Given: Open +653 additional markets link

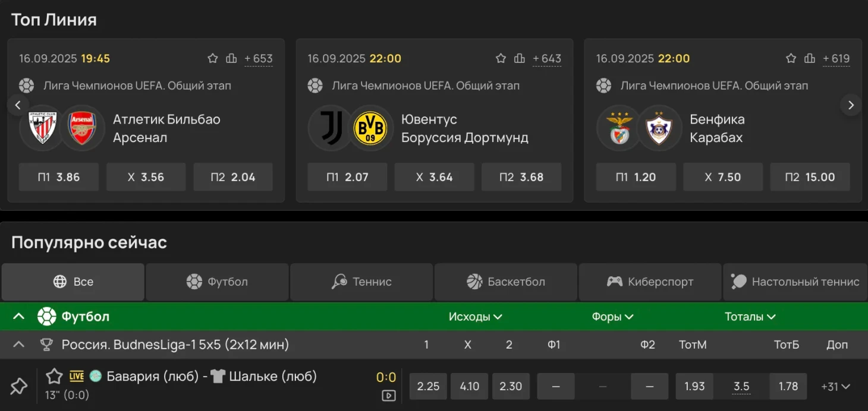Looking at the screenshot, I should point(259,58).
